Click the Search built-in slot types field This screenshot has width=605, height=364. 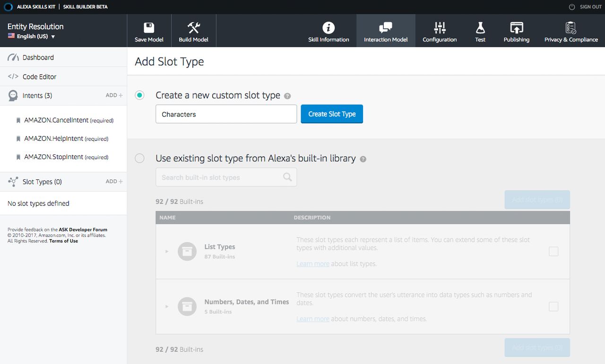(226, 177)
